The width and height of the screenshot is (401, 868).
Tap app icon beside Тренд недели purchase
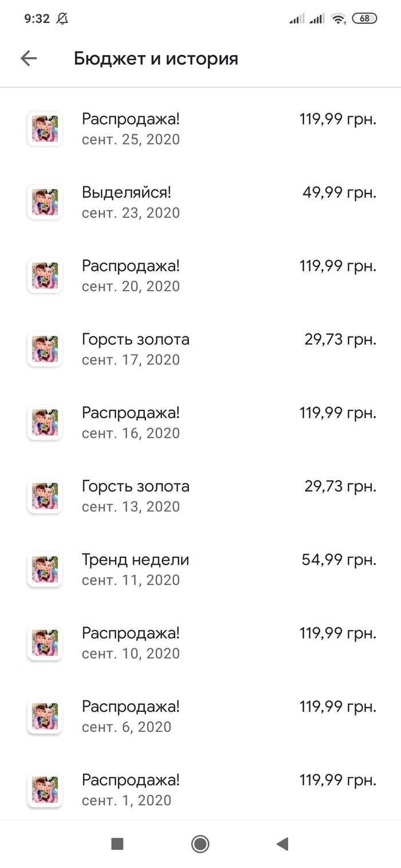[45, 569]
